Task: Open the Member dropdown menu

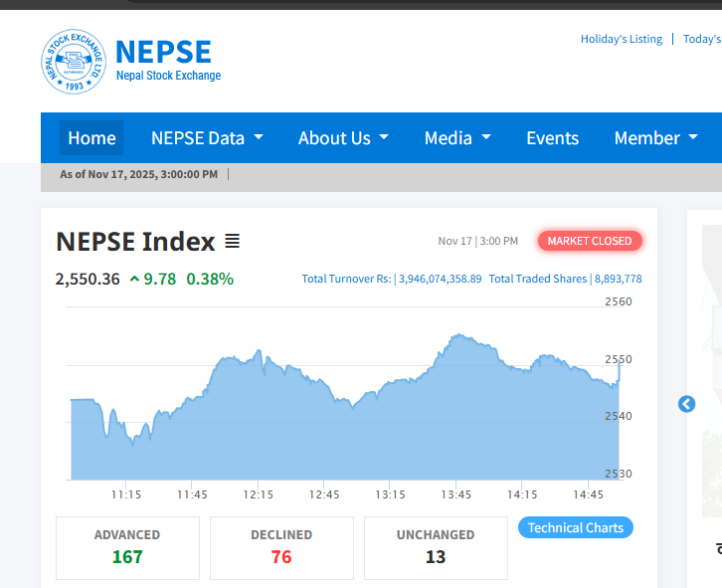Action: point(656,138)
